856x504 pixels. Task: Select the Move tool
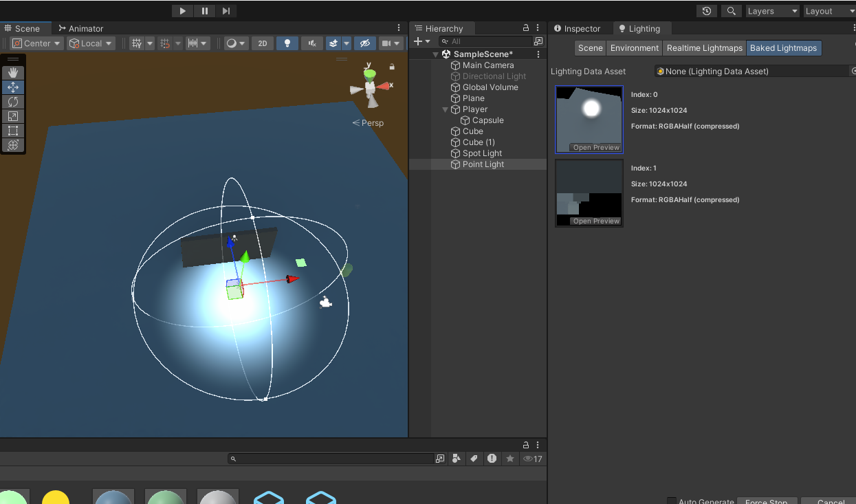click(13, 87)
